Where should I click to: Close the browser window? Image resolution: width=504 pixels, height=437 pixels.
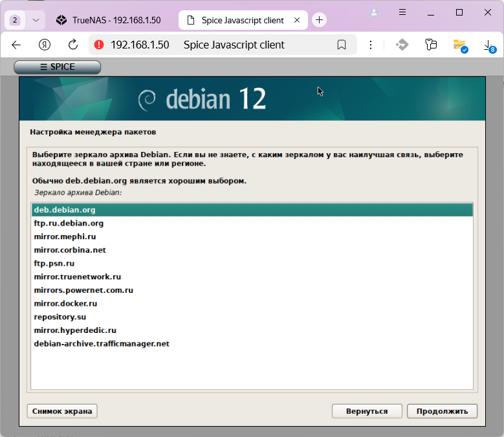488,12
